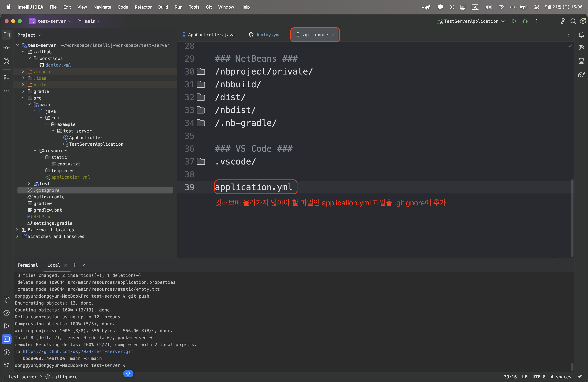Open the Structure tool window icon
The height and width of the screenshot is (382, 588).
tap(7, 78)
